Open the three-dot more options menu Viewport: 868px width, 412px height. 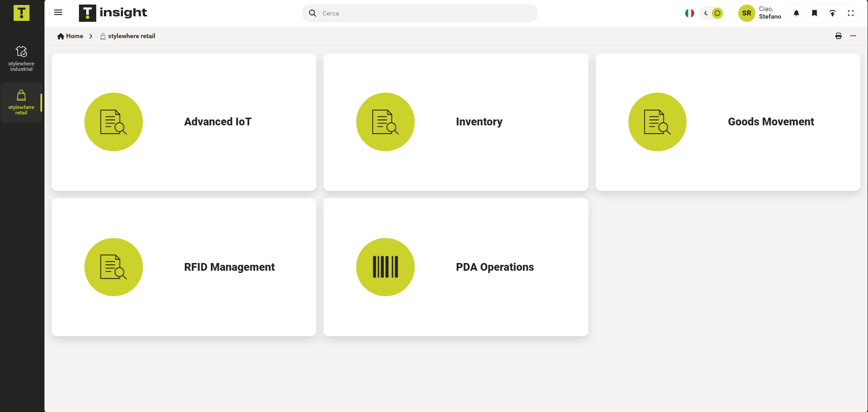coord(853,36)
